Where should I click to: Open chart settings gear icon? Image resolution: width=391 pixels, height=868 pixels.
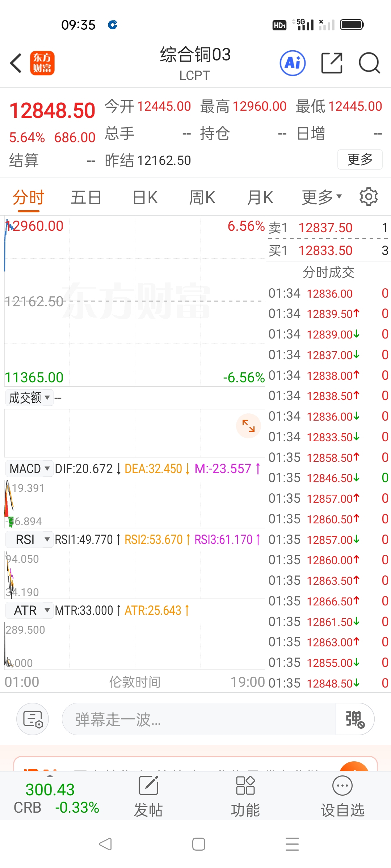click(x=368, y=197)
